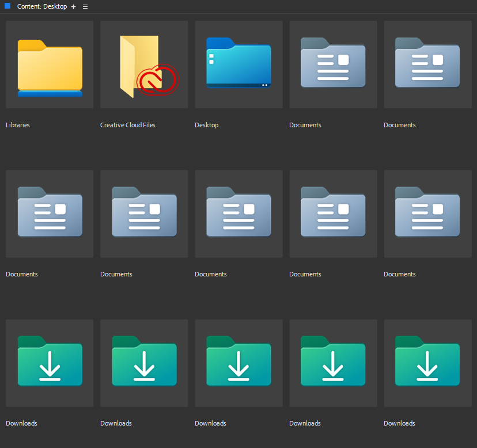Open the first Downloads folder in bottom row
The height and width of the screenshot is (448, 477).
[x=49, y=363]
